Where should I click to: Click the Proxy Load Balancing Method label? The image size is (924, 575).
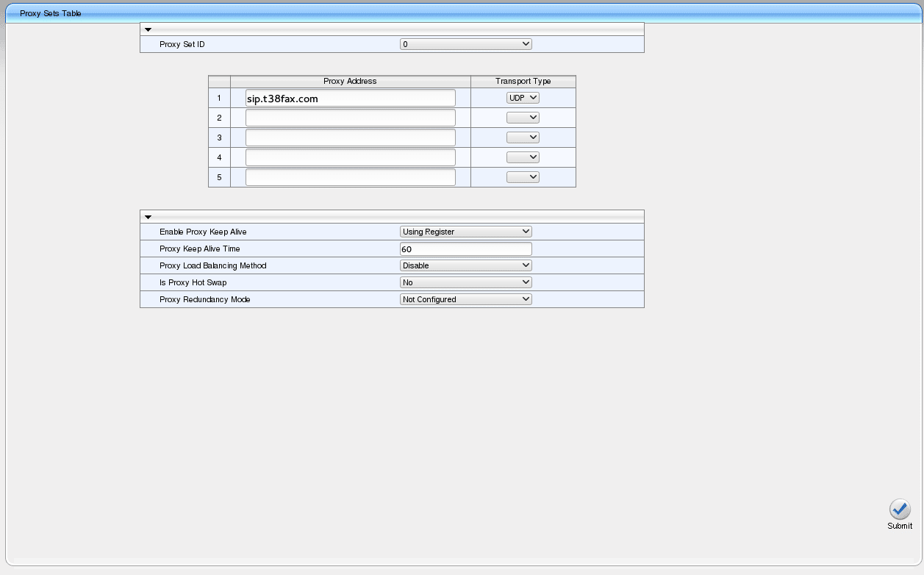click(213, 265)
